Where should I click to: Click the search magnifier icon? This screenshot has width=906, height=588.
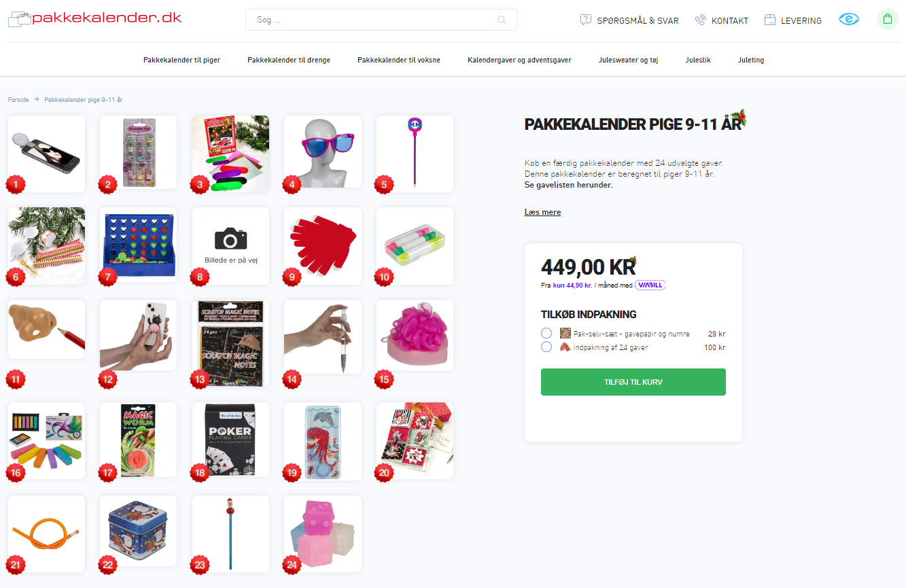[x=502, y=20]
